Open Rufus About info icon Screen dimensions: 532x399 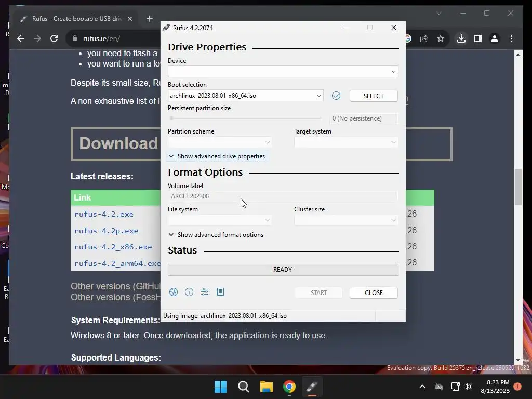(x=189, y=292)
